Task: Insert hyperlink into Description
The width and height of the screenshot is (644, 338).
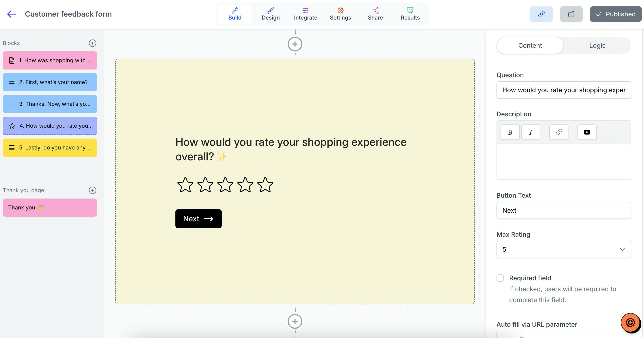Action: [559, 132]
